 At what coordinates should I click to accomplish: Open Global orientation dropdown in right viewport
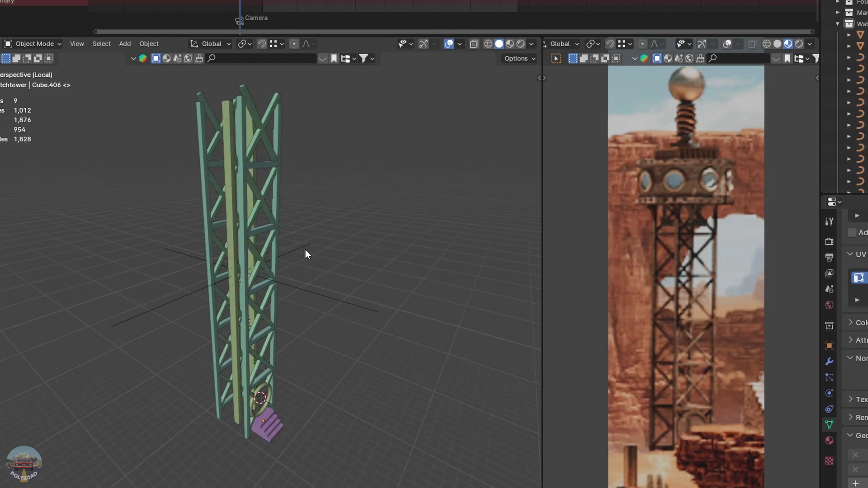pos(561,44)
